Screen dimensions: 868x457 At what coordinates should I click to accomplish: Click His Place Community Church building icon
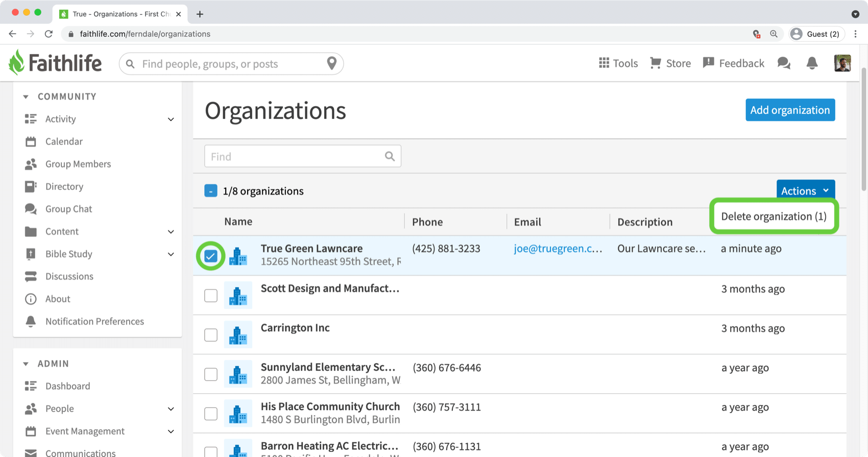(238, 413)
